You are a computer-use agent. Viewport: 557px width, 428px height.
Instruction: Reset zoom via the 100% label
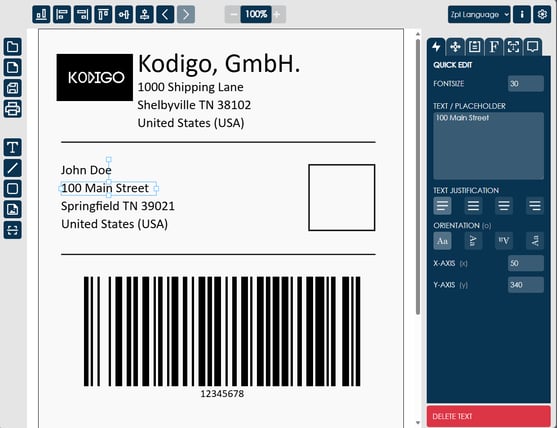tap(256, 15)
